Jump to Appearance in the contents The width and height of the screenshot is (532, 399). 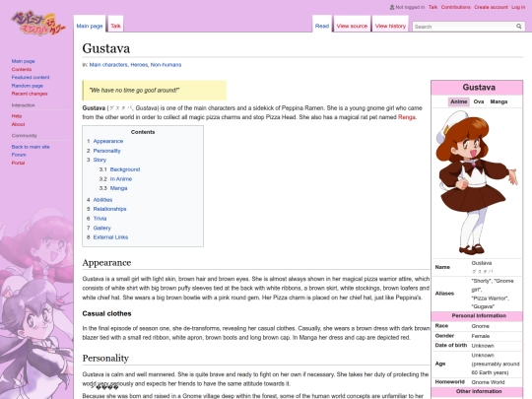click(108, 141)
